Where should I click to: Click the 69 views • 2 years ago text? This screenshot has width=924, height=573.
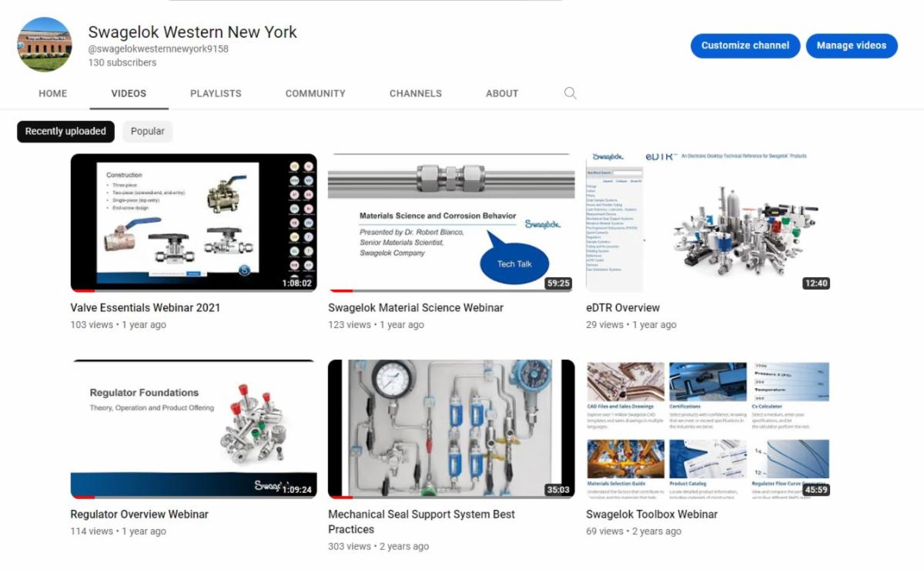coord(634,531)
